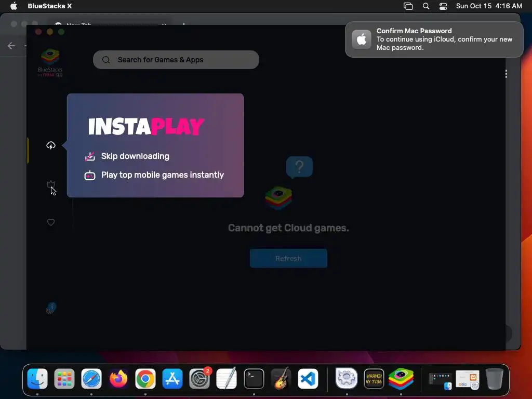Click the INSTAPLAY promo card
The image size is (532, 399).
pos(155,145)
